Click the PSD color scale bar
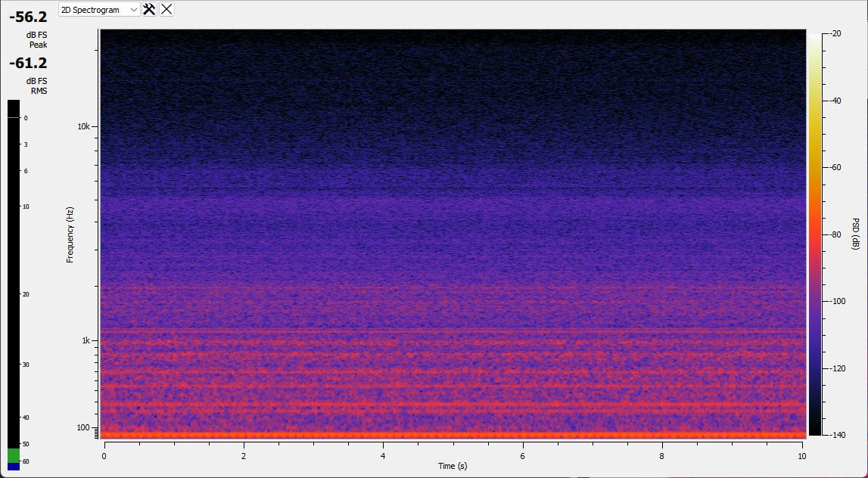 coord(815,234)
